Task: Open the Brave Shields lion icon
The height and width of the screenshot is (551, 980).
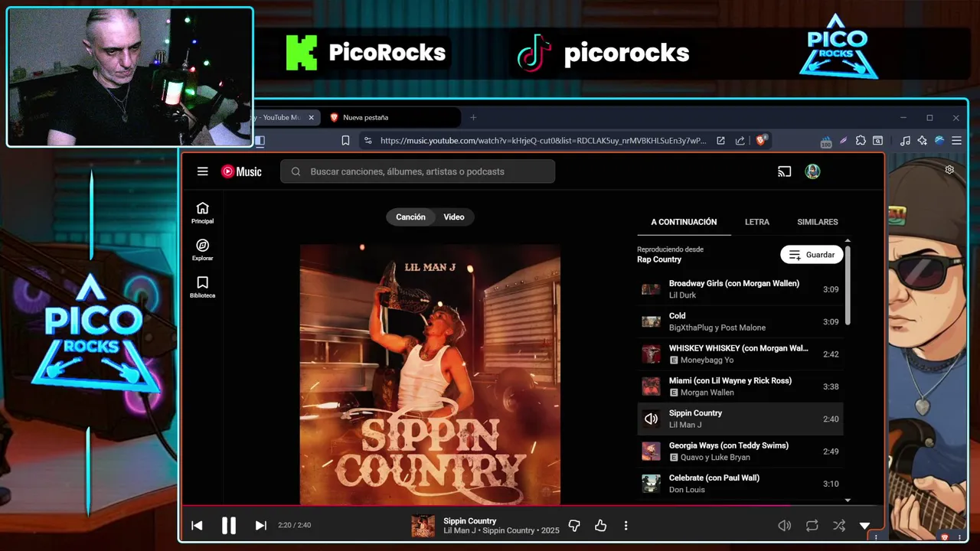Action: [x=762, y=140]
